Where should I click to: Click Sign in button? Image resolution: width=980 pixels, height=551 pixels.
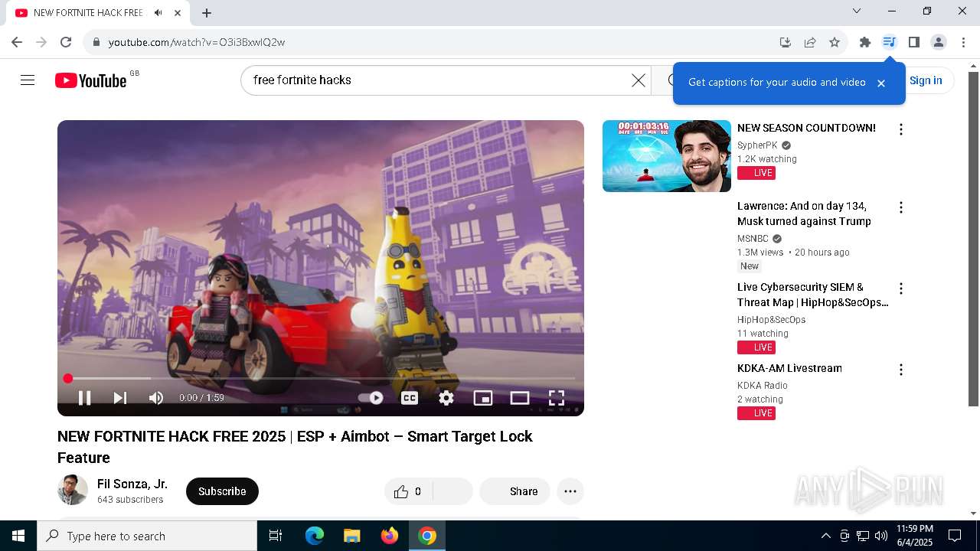[926, 80]
